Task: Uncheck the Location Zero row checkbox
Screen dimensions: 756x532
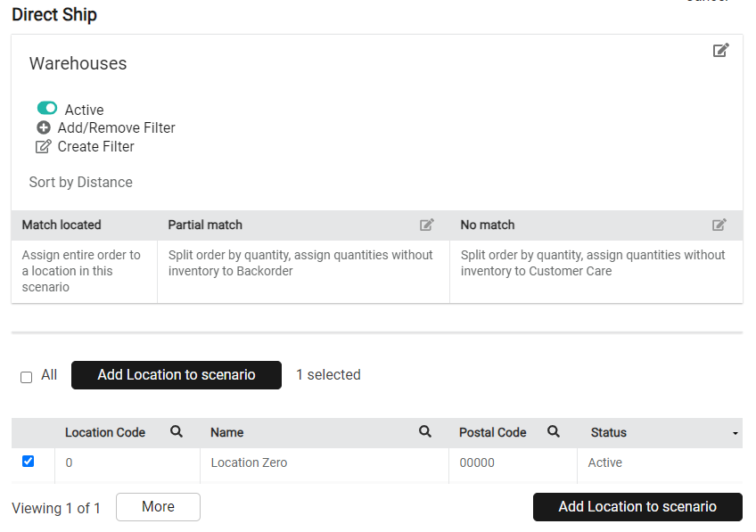Action: 28,460
